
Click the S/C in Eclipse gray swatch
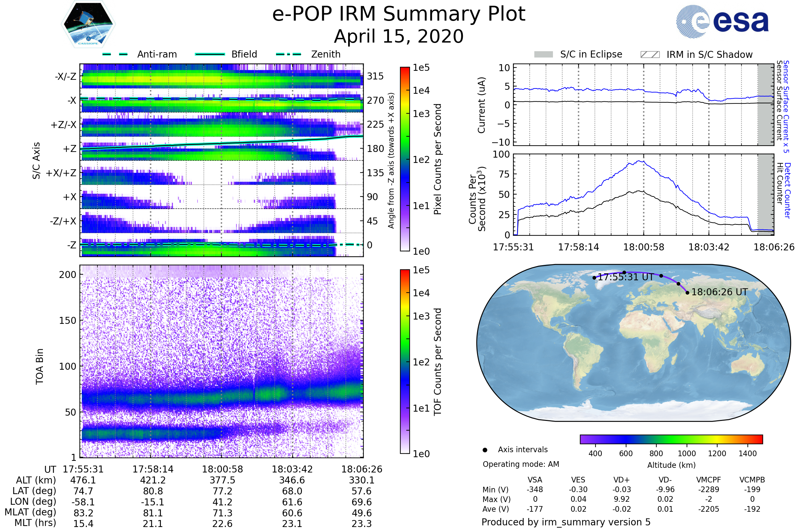point(543,55)
